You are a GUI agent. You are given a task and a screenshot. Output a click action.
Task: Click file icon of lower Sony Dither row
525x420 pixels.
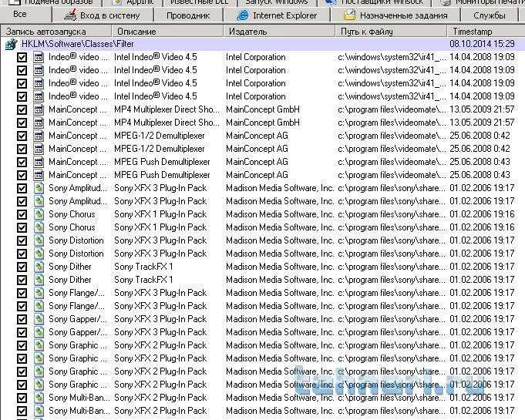[39, 280]
